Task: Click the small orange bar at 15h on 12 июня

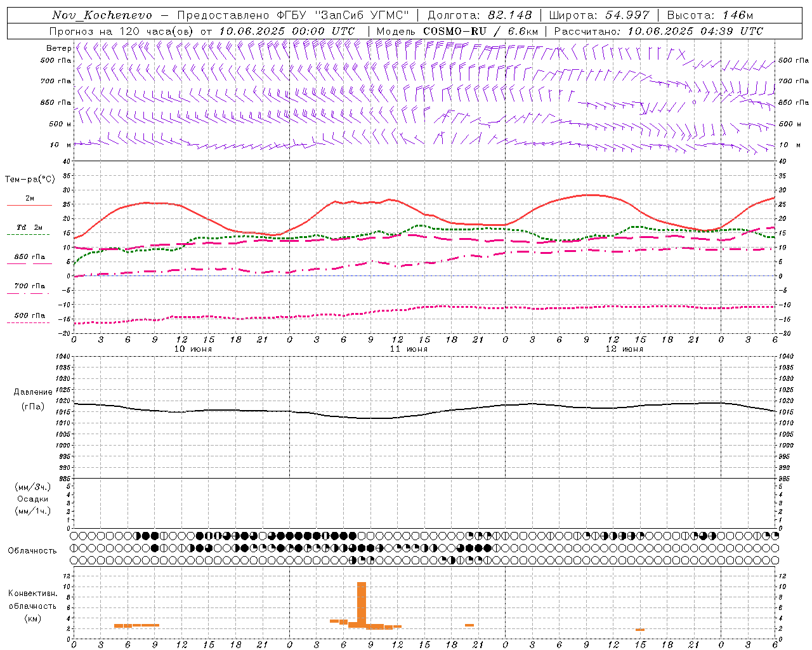Action: click(x=640, y=630)
